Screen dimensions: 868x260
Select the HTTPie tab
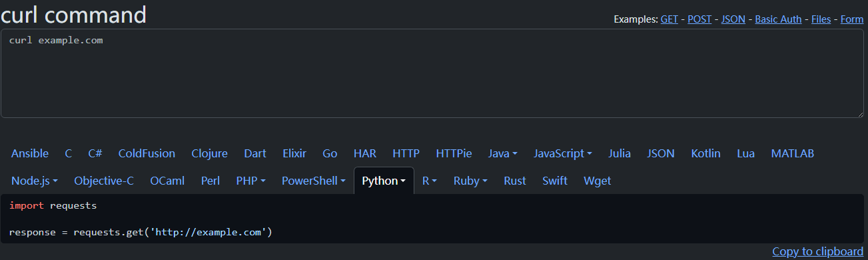(x=454, y=153)
